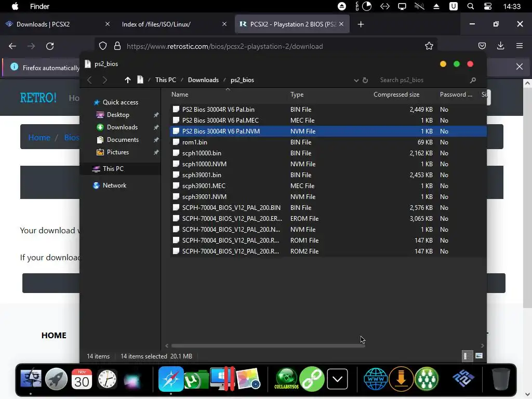Open Collabsysos icon in dock
The image size is (532, 399).
(x=286, y=379)
